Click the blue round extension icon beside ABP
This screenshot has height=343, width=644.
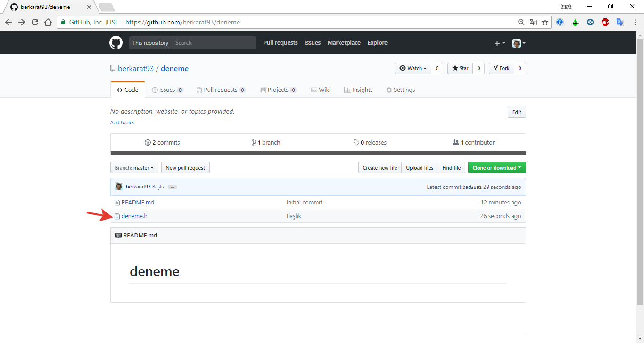pos(590,22)
